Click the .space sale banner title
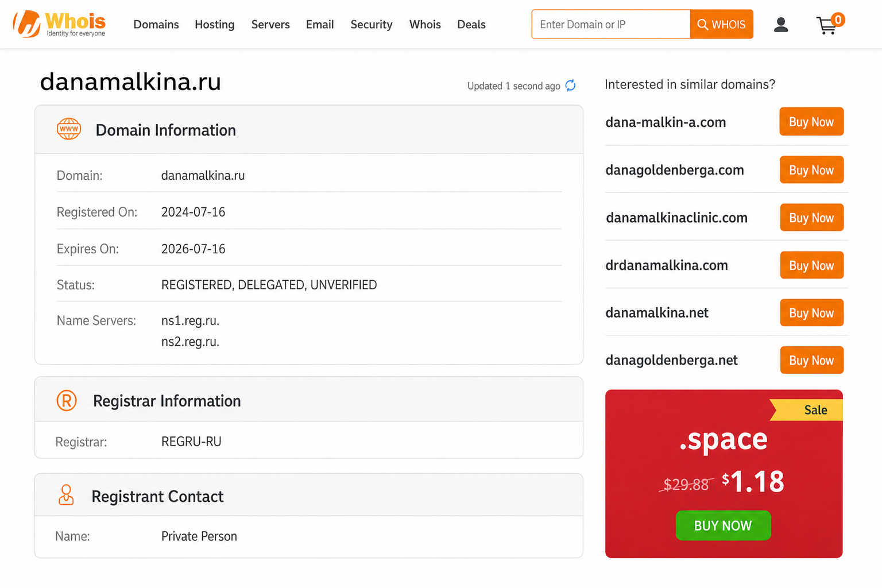This screenshot has width=882, height=588. [723, 440]
